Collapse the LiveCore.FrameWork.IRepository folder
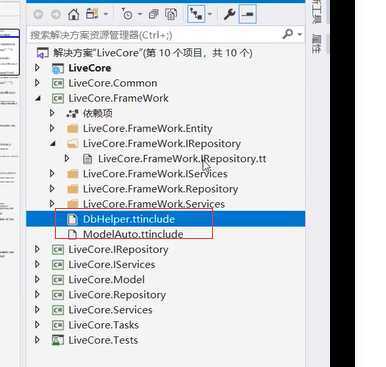The image size is (386, 367). click(52, 144)
